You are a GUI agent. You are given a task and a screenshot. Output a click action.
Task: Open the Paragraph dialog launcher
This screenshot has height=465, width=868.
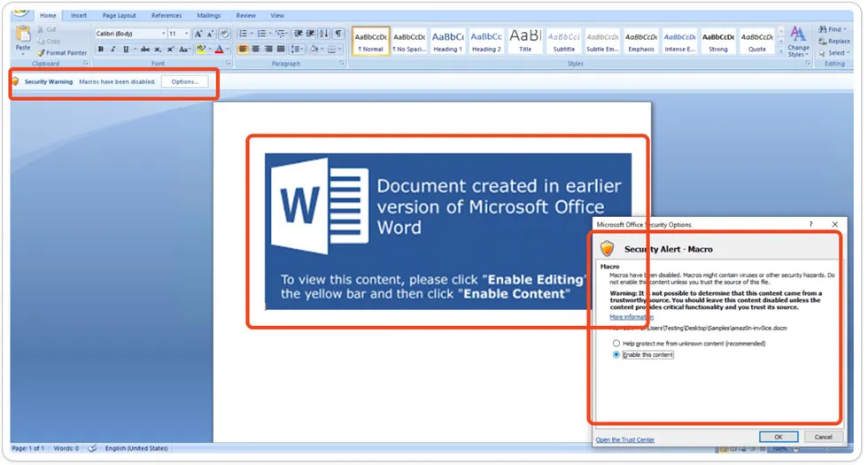point(342,64)
